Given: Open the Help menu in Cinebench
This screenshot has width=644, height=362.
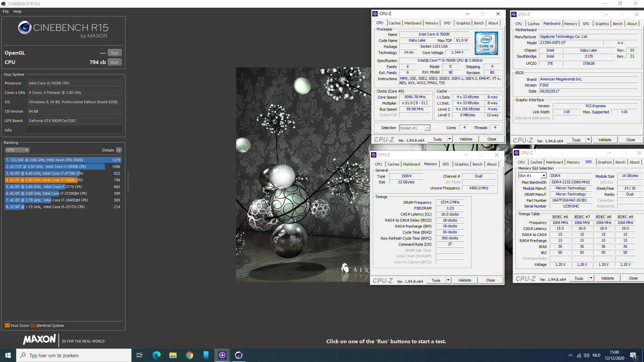Looking at the screenshot, I should click(x=17, y=11).
